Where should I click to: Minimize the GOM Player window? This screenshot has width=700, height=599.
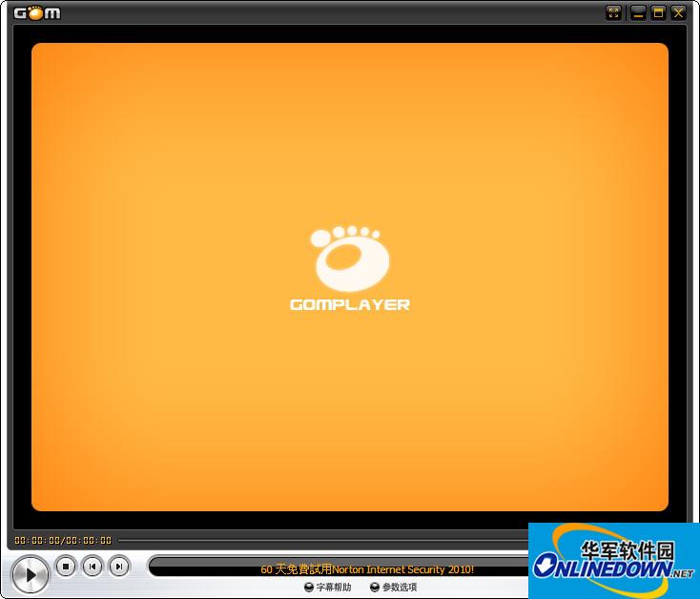[638, 12]
